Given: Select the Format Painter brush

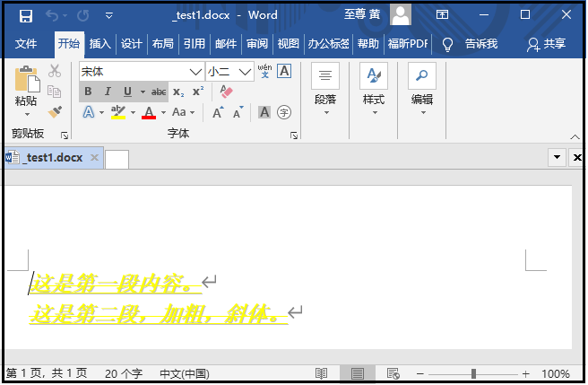Looking at the screenshot, I should click(55, 112).
